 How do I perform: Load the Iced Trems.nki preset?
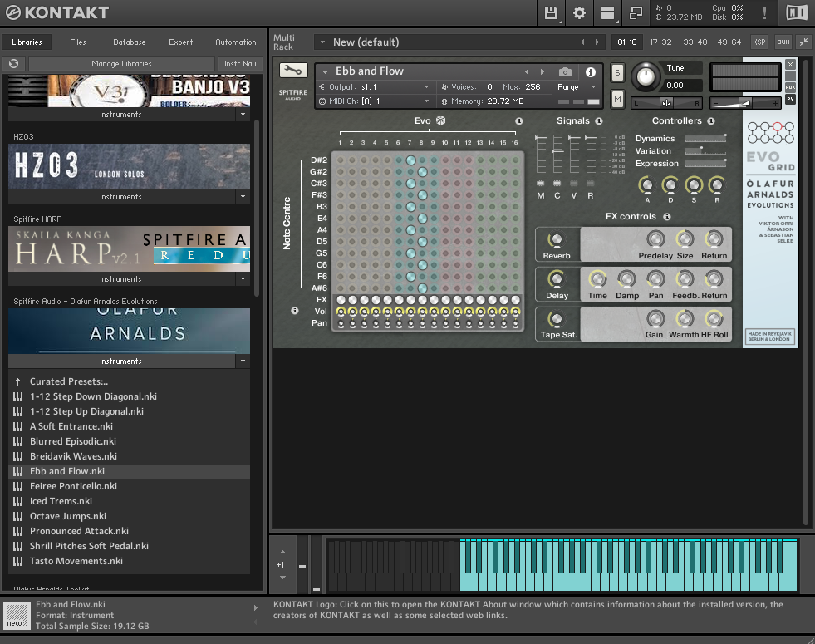(x=61, y=501)
